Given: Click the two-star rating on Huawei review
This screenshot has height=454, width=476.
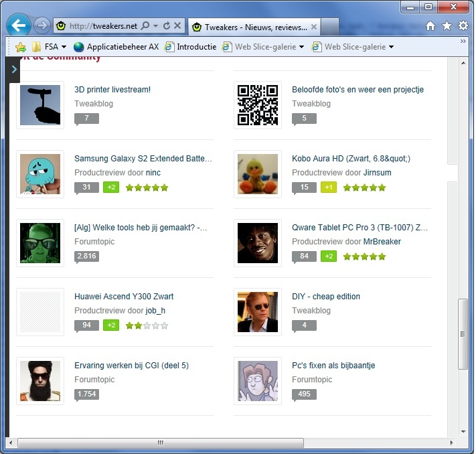Looking at the screenshot, I should 147,325.
